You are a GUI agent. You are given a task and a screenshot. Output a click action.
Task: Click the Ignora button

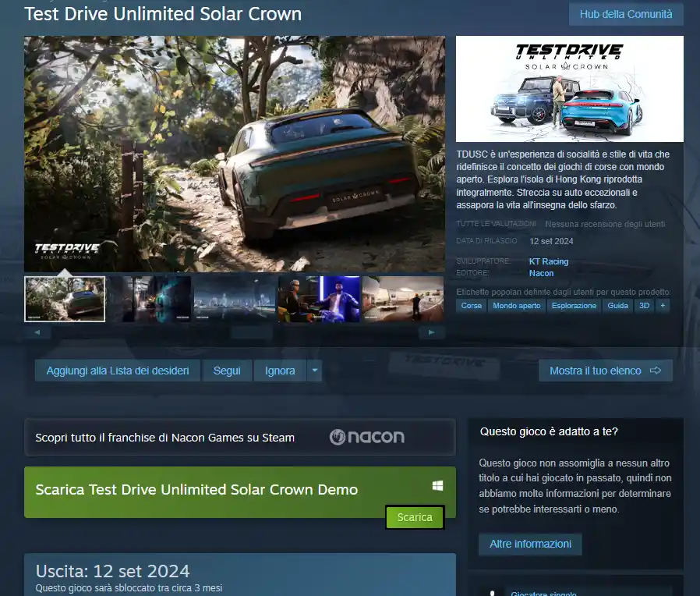click(x=280, y=371)
